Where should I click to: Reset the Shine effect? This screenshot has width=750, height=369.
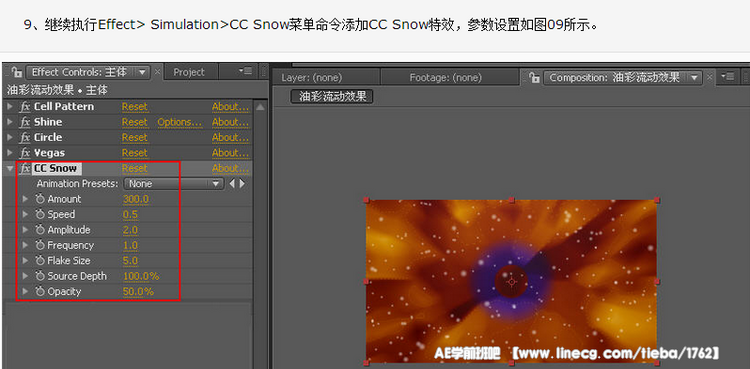[135, 122]
